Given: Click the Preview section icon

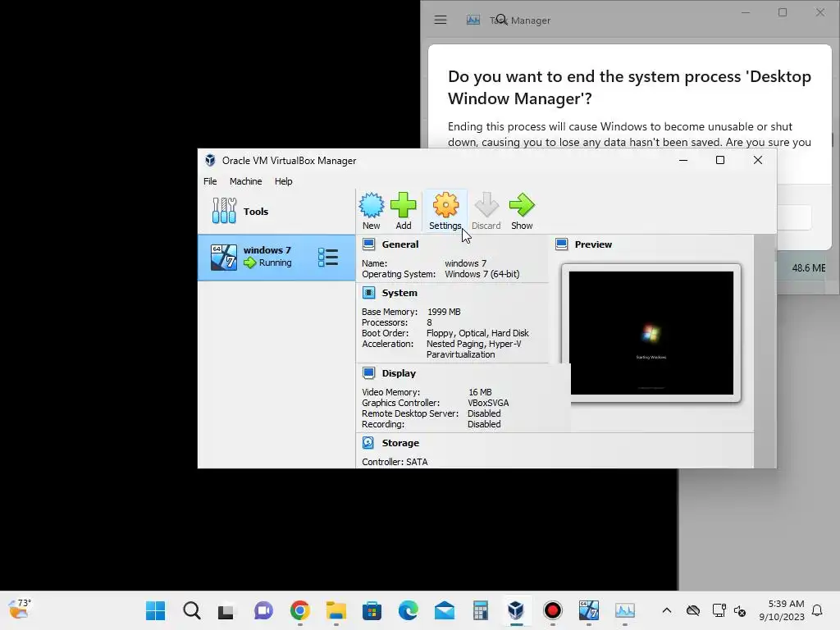Looking at the screenshot, I should coord(561,244).
